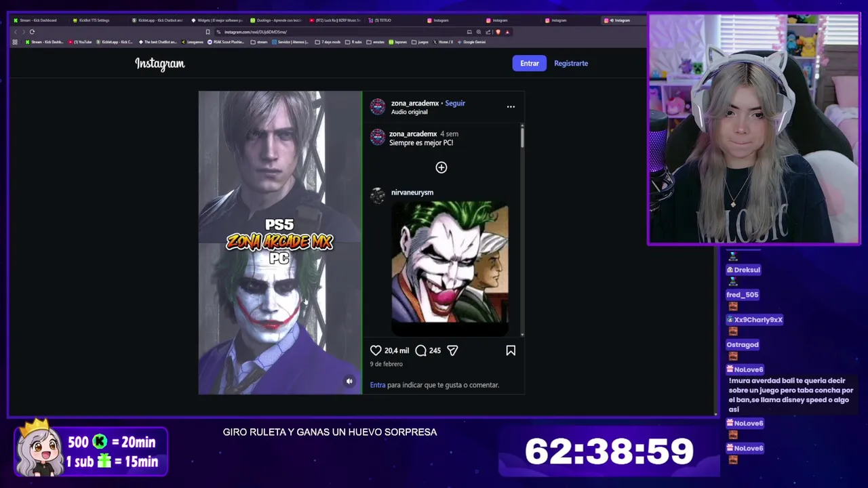Open the YouTube bookmark
This screenshot has width=868, height=488.
coord(80,42)
